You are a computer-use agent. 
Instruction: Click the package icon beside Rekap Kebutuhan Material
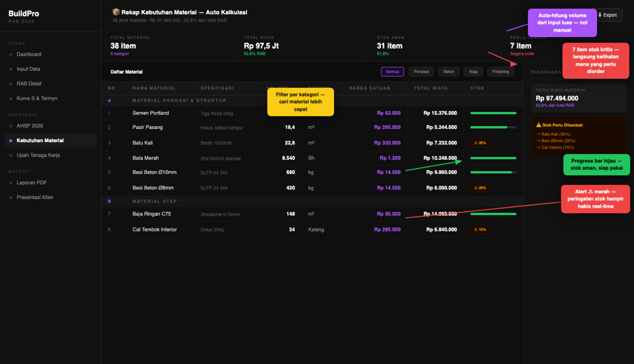(116, 12)
